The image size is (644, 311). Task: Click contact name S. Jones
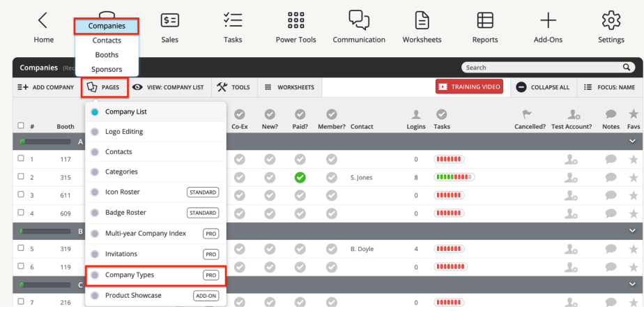362,178
